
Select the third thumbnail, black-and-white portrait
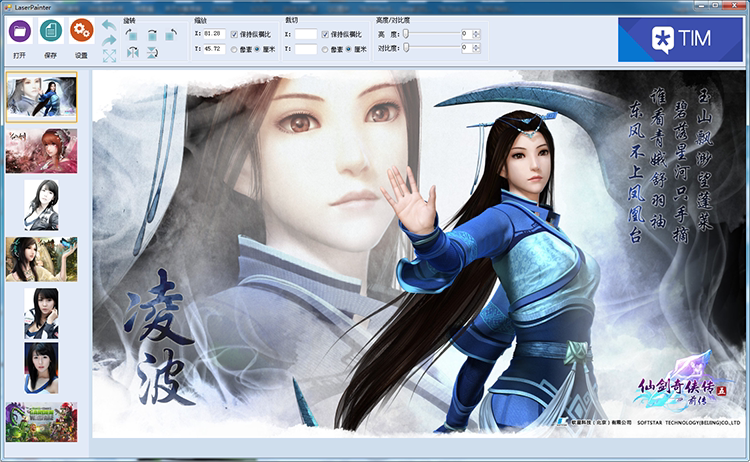pos(41,205)
